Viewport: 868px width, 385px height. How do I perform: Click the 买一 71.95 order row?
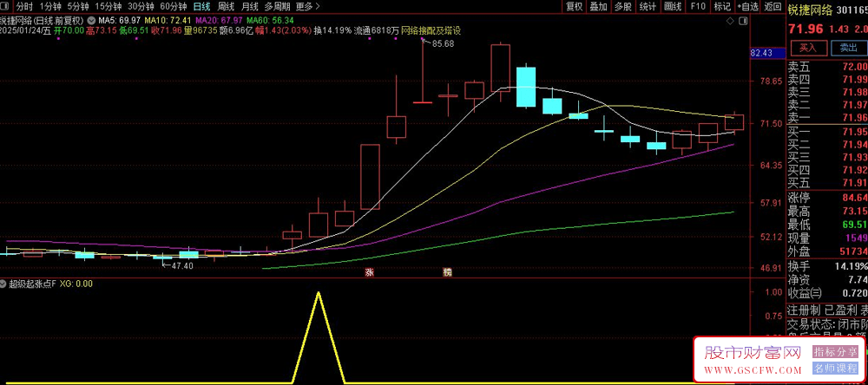tap(827, 132)
